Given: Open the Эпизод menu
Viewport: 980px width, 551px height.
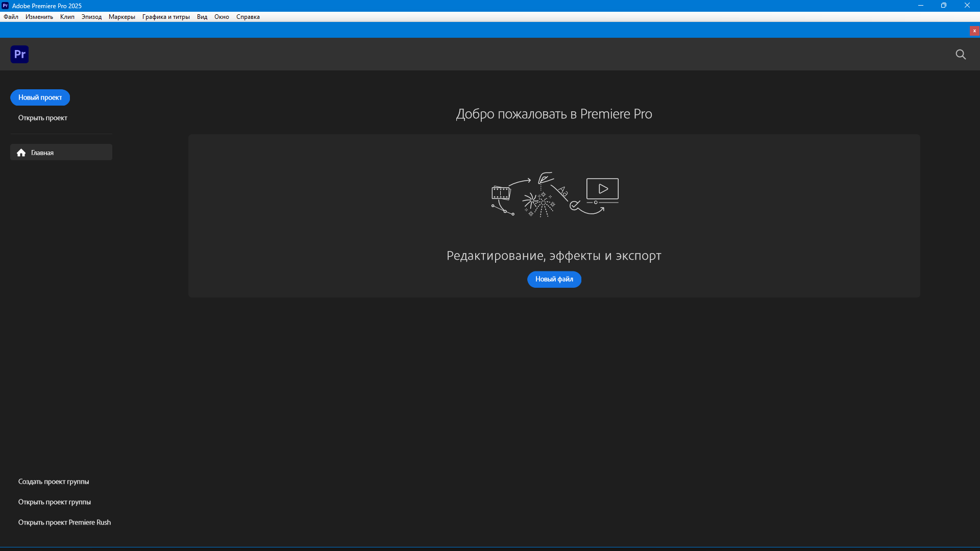Looking at the screenshot, I should 91,17.
